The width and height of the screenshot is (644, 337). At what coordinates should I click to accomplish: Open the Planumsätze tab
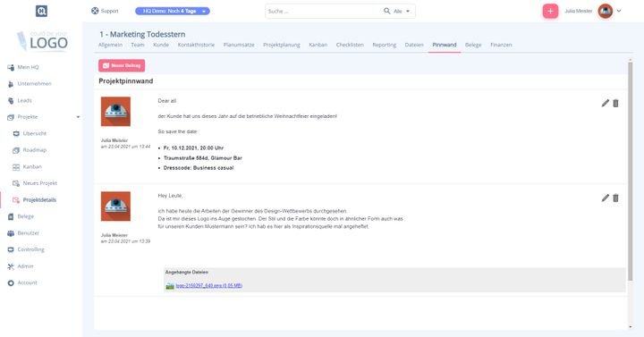tap(239, 45)
